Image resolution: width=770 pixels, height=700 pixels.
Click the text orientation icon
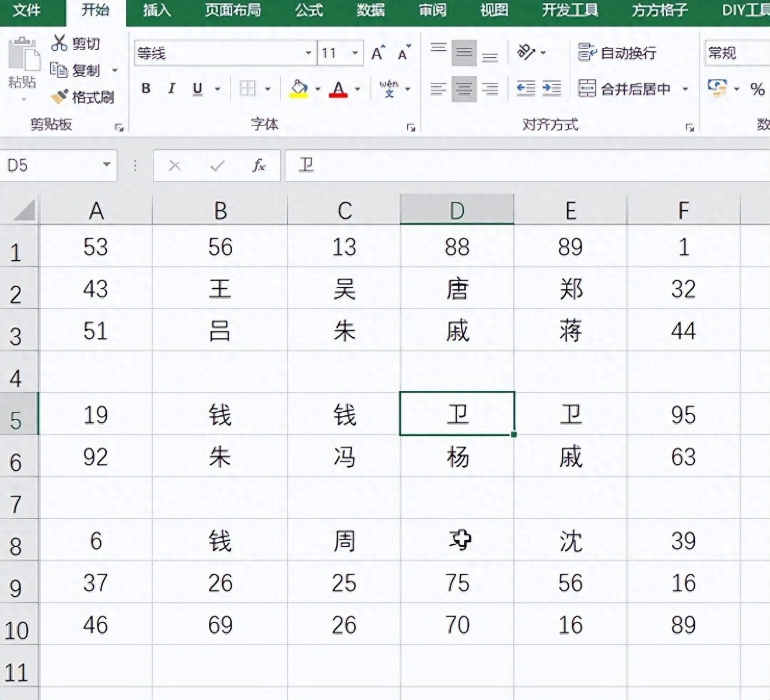526,52
